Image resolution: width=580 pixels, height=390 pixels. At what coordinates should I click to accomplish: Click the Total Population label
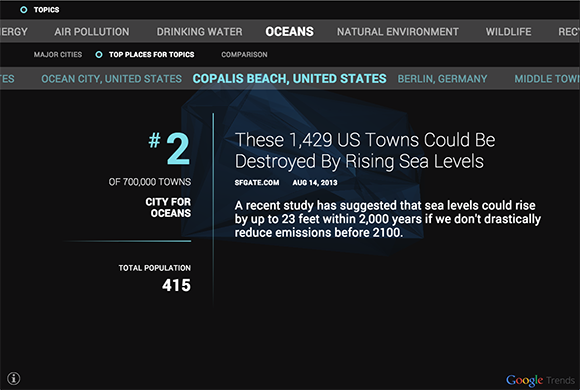[155, 268]
